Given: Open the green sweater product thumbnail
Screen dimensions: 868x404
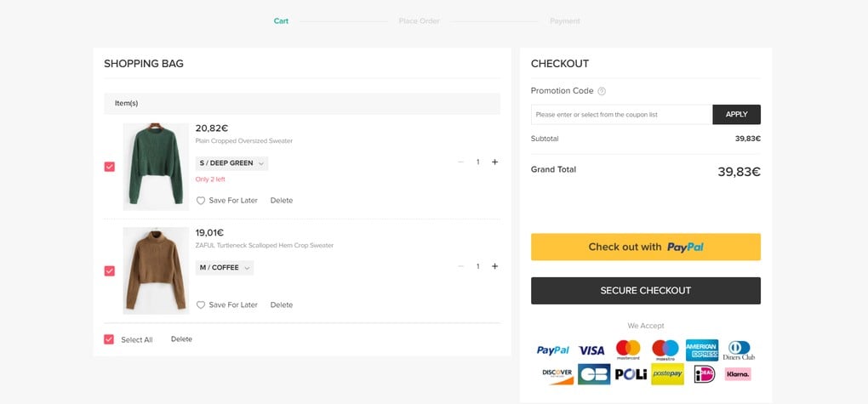Looking at the screenshot, I should click(156, 166).
